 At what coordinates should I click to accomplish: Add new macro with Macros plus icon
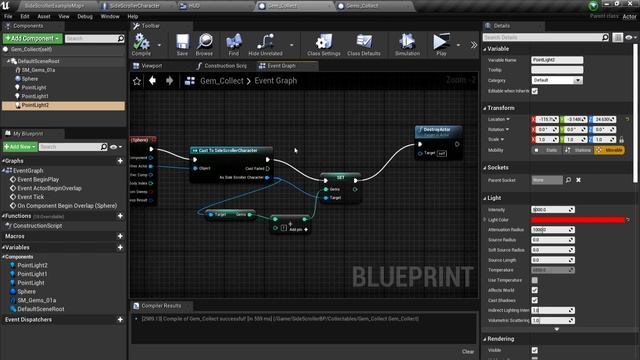120,236
